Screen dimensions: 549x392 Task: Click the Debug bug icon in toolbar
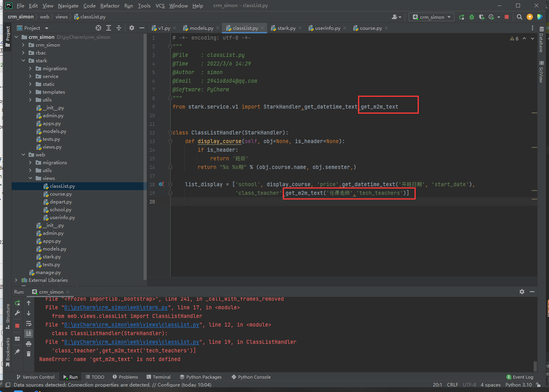[472, 17]
